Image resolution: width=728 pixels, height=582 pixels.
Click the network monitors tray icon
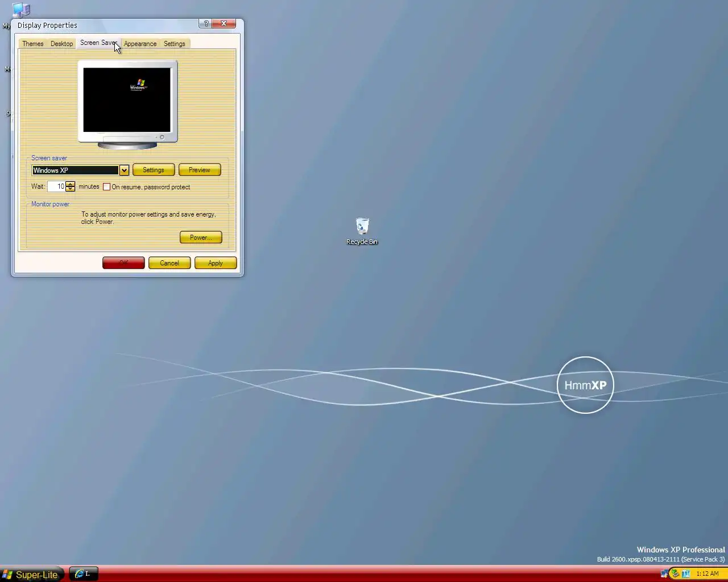point(664,573)
